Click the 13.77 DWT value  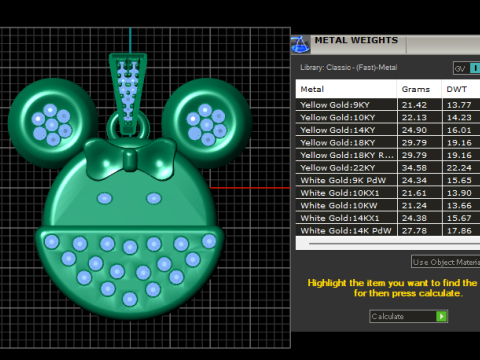(459, 105)
